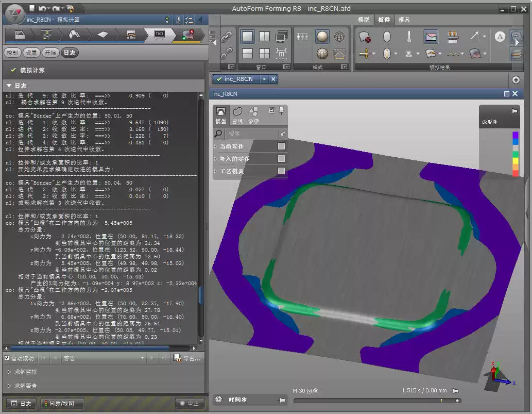Click the formability envelope result icon
Image resolution: width=532 pixels, height=414 pixels.
click(x=431, y=36)
